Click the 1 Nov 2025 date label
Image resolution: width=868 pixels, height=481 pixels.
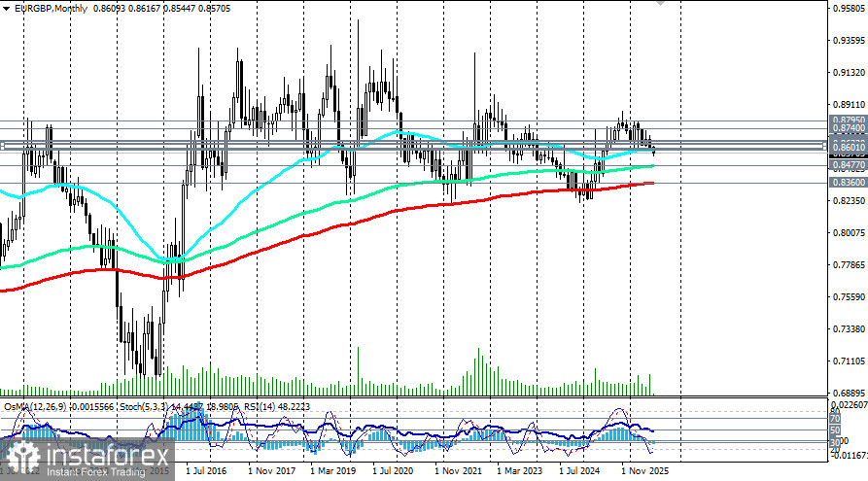click(644, 471)
